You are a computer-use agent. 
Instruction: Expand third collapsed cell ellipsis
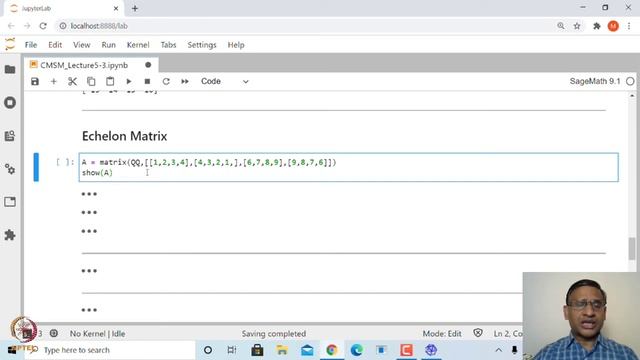[89, 231]
